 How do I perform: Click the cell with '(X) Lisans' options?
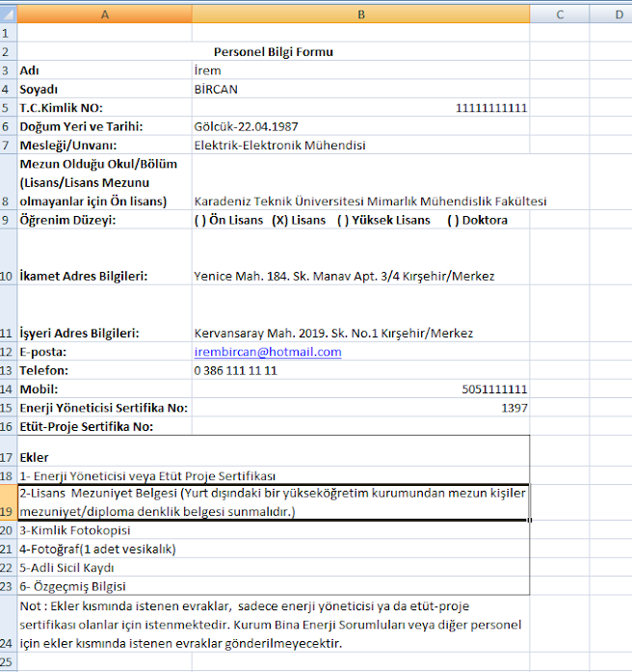361,220
